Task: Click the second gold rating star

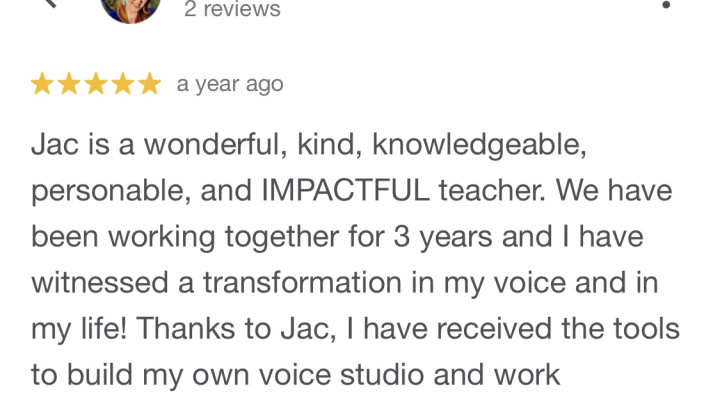Action: 69,85
